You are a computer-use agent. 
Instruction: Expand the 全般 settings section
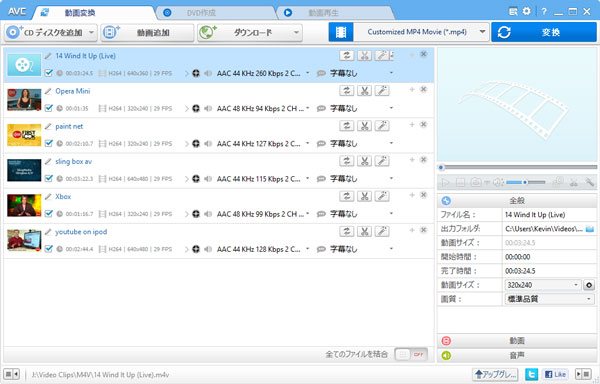517,200
